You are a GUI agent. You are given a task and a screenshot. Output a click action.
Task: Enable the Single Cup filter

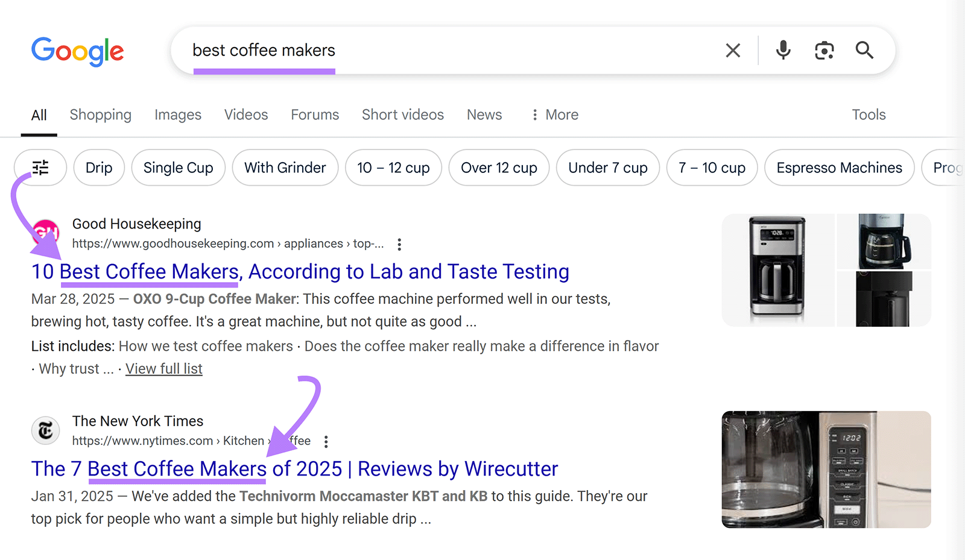pyautogui.click(x=178, y=168)
